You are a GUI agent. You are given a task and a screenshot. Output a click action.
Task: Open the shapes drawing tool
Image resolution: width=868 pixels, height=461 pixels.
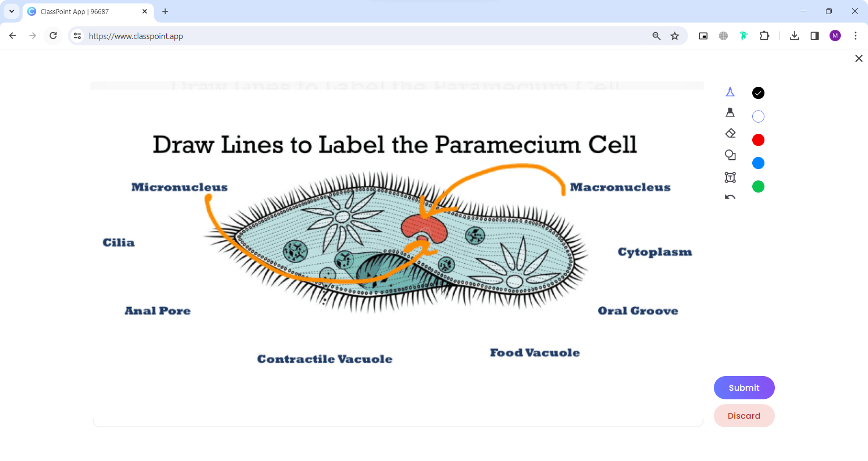[x=730, y=155]
